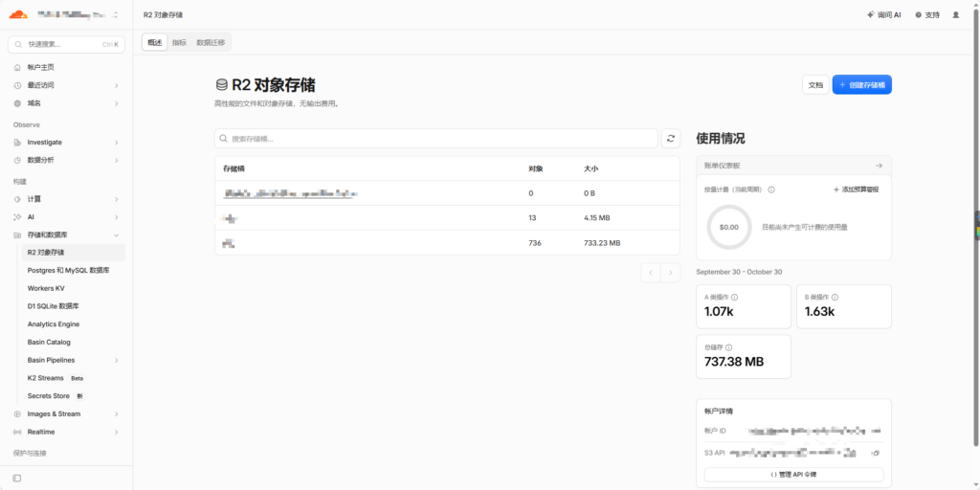The width and height of the screenshot is (980, 490).
Task: Expand the 数据分析 chevron
Action: click(x=116, y=161)
